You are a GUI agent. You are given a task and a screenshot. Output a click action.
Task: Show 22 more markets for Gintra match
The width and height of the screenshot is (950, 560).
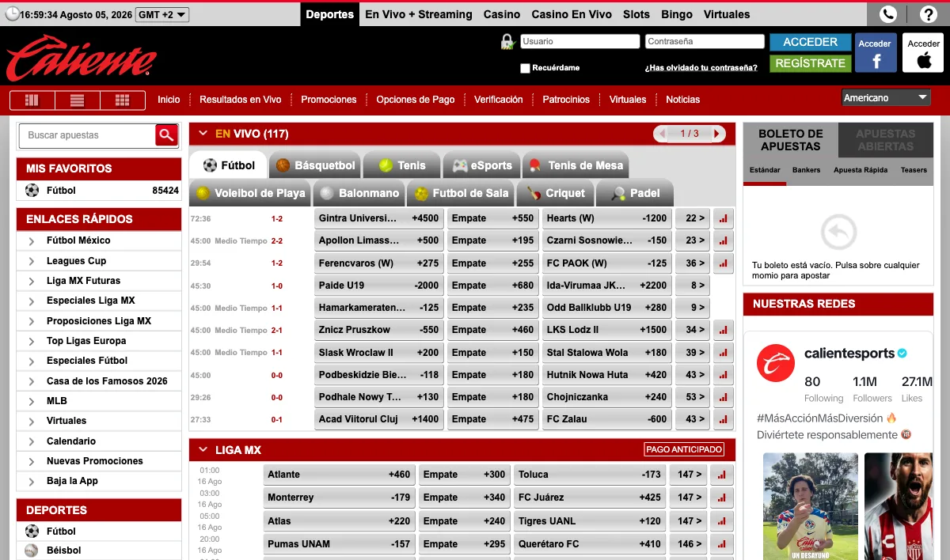click(693, 218)
